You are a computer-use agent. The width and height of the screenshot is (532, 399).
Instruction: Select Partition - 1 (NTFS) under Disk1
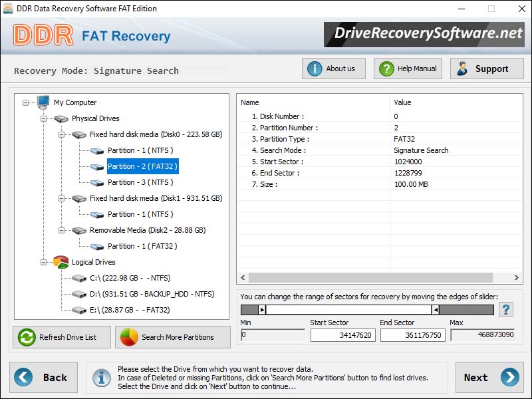pos(140,214)
